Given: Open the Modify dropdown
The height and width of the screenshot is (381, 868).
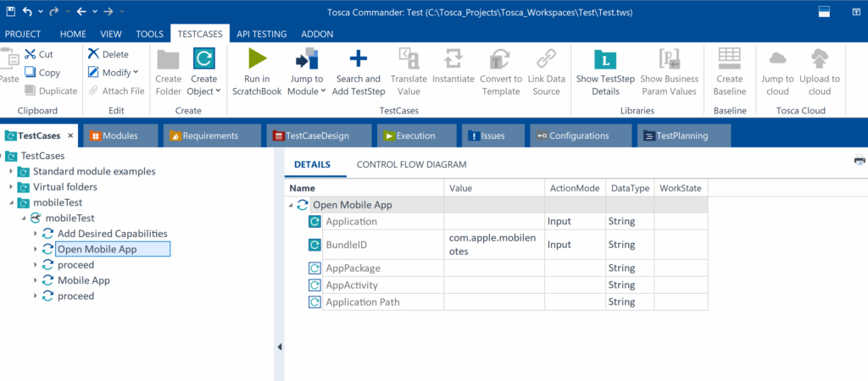Looking at the screenshot, I should pos(113,73).
